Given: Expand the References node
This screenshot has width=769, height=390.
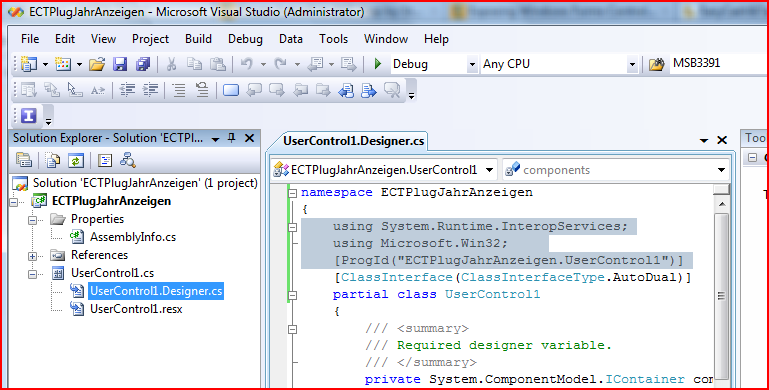Looking at the screenshot, I should pyautogui.click(x=32, y=256).
